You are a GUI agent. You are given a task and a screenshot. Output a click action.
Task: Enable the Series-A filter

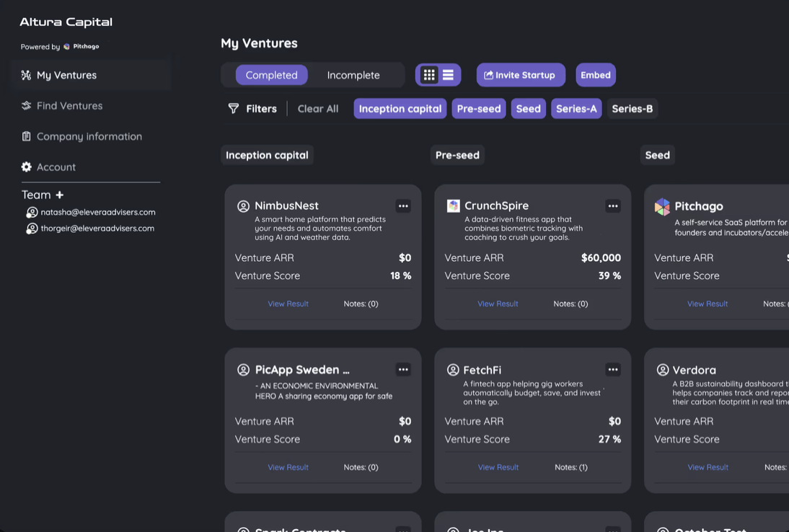click(x=576, y=108)
